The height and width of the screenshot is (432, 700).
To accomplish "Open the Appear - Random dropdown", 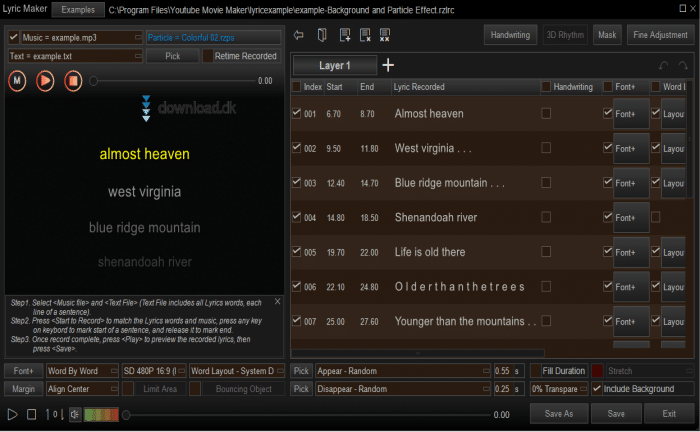I will click(x=401, y=371).
